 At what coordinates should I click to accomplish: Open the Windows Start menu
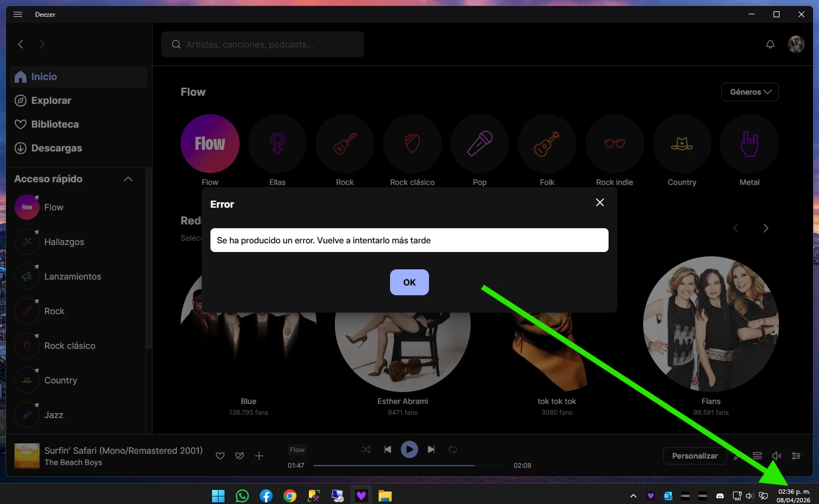pyautogui.click(x=218, y=496)
